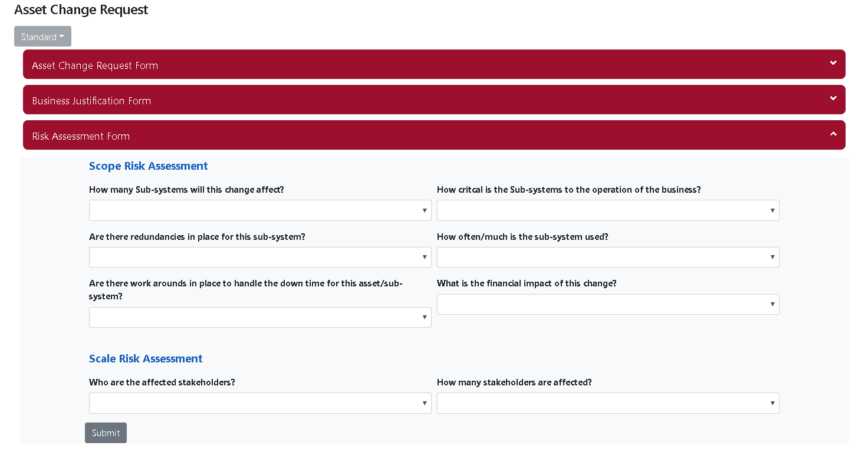This screenshot has width=868, height=462.
Task: Collapse the Risk Assessment Form chevron
Action: [833, 134]
